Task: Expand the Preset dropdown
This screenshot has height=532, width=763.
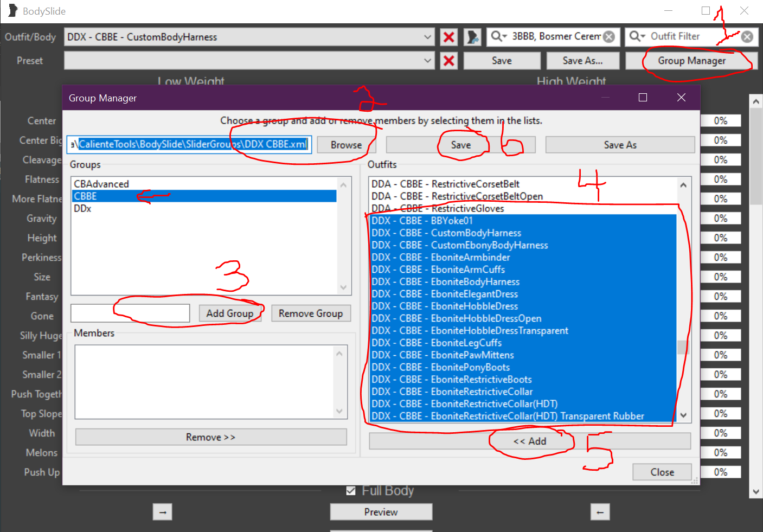Action: (428, 61)
